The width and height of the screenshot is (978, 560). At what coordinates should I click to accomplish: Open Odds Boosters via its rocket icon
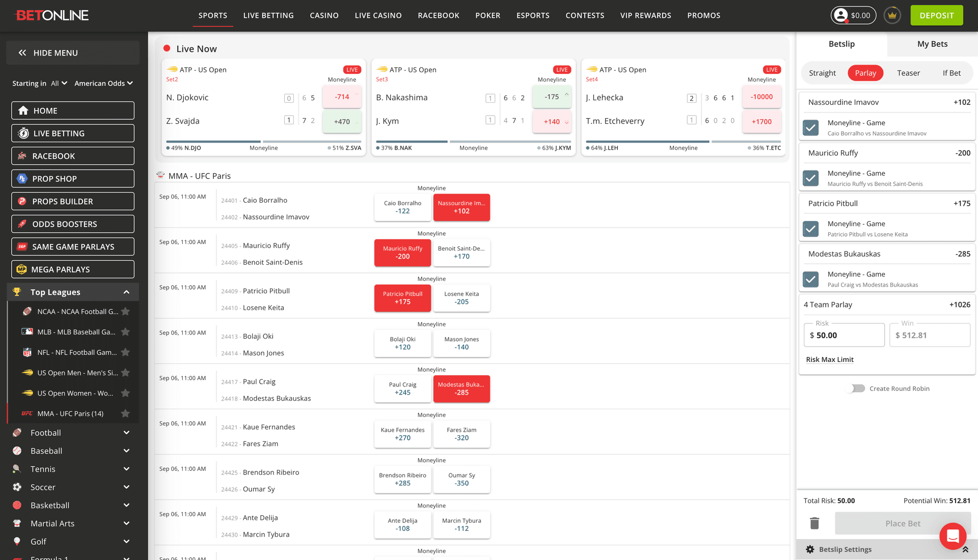coord(21,223)
